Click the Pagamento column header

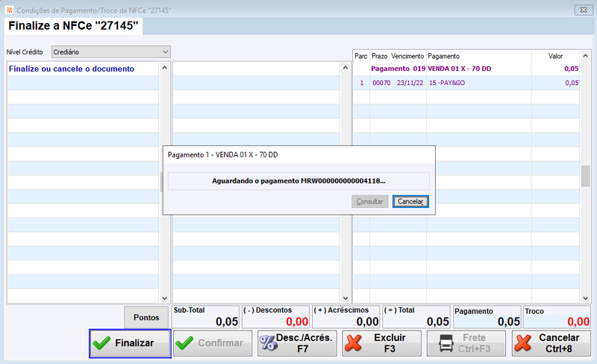click(x=443, y=57)
